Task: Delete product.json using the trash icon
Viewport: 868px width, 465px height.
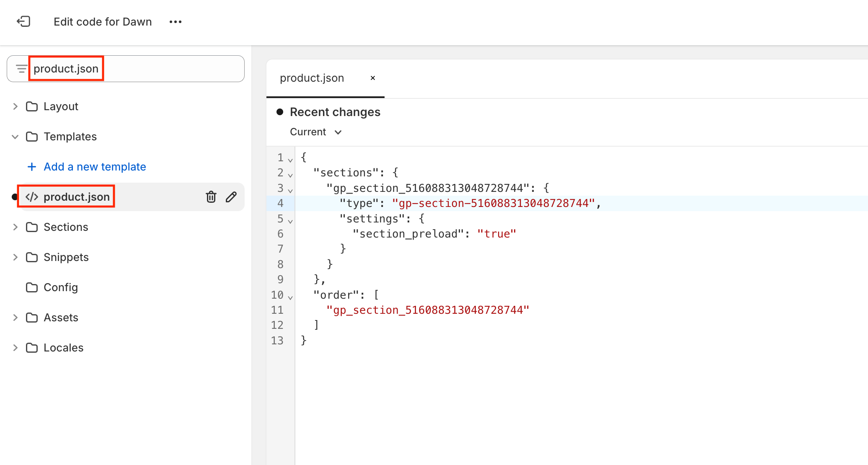Action: [x=211, y=196]
